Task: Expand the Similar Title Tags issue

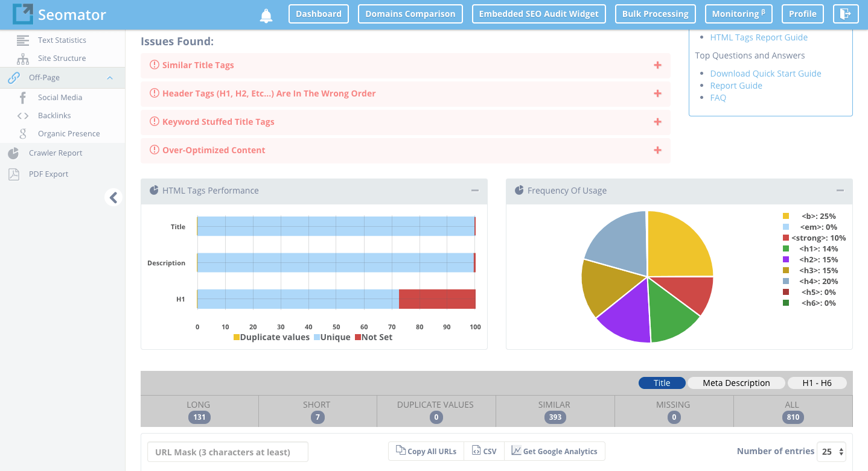Action: [657, 65]
